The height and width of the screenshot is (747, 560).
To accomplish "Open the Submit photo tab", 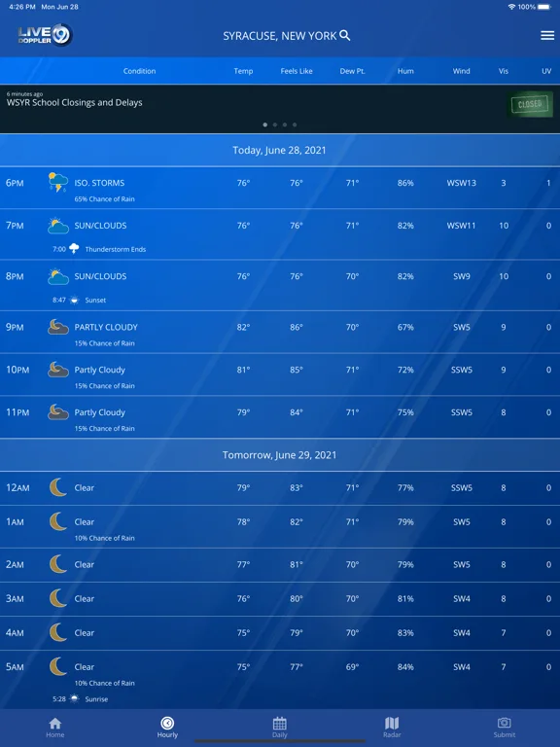I will point(504,727).
